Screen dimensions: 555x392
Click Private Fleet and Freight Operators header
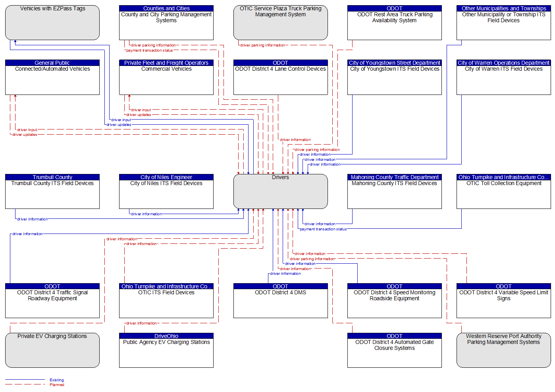[166, 63]
